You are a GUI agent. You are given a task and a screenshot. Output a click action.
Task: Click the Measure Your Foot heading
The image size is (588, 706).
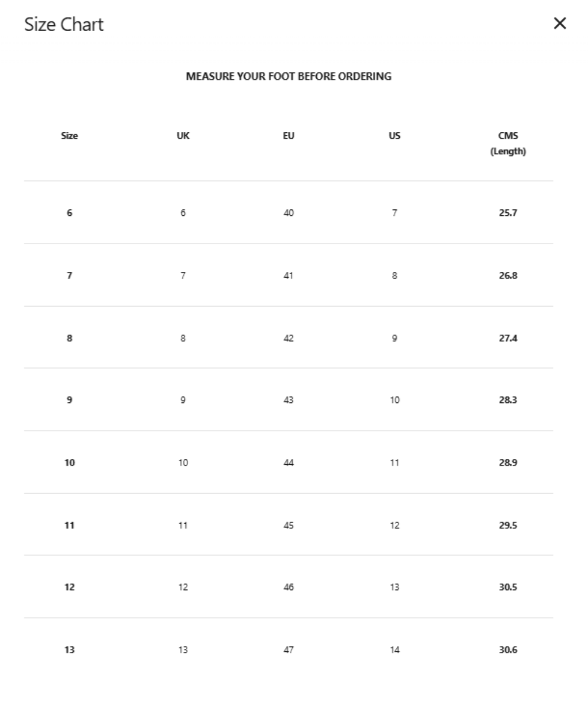289,76
